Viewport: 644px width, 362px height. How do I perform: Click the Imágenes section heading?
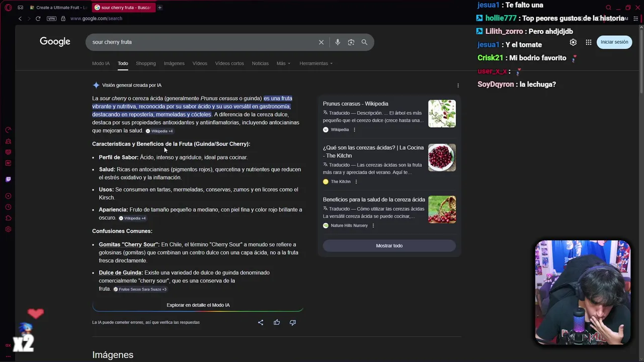[113, 355]
